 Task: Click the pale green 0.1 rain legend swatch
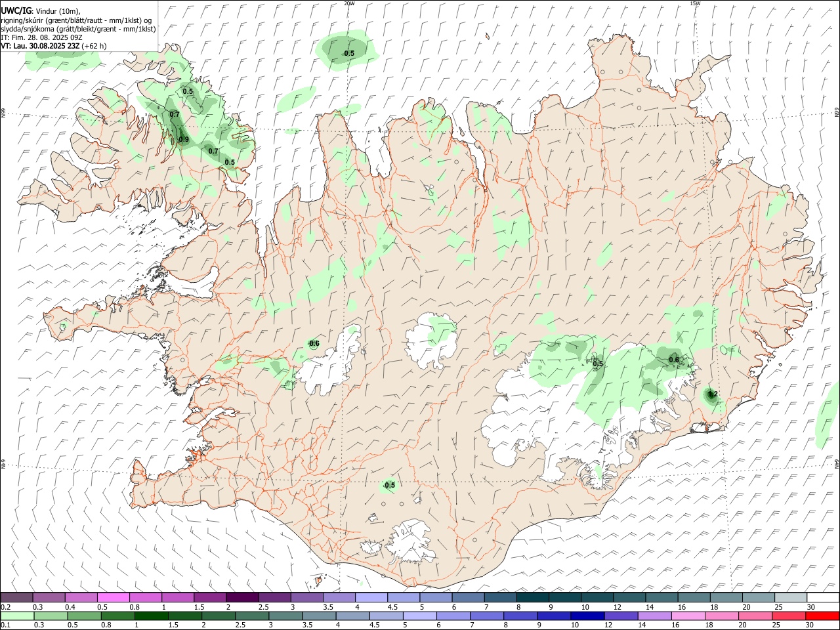[x=16, y=616]
